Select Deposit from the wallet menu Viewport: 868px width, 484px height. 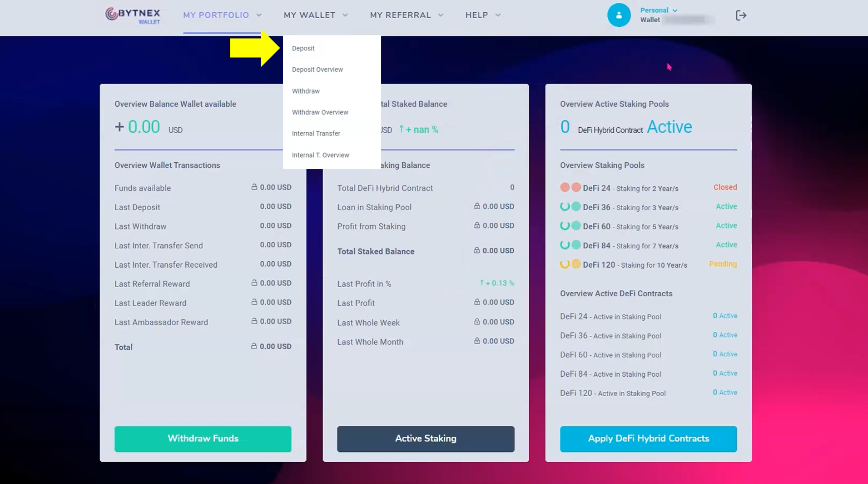tap(303, 48)
